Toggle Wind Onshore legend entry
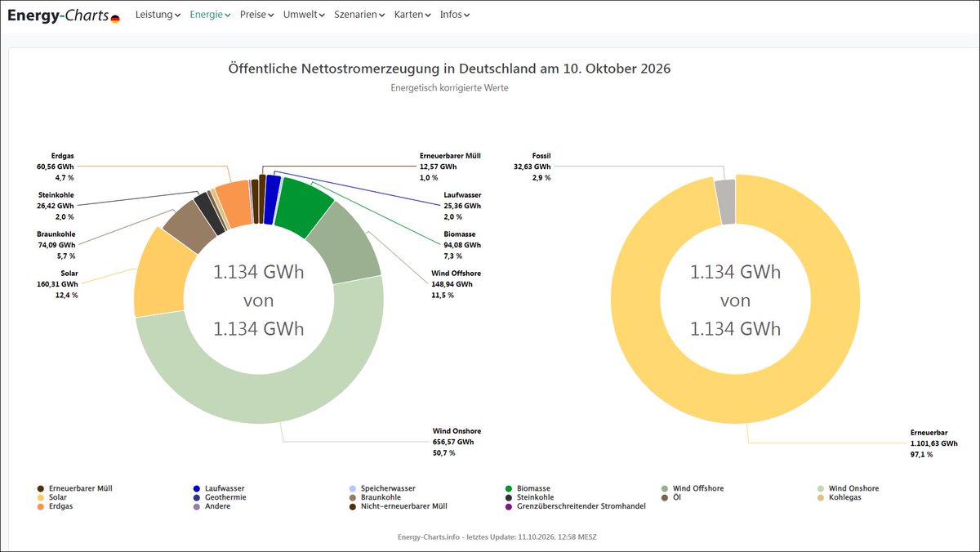The width and height of the screenshot is (980, 552). tap(848, 488)
